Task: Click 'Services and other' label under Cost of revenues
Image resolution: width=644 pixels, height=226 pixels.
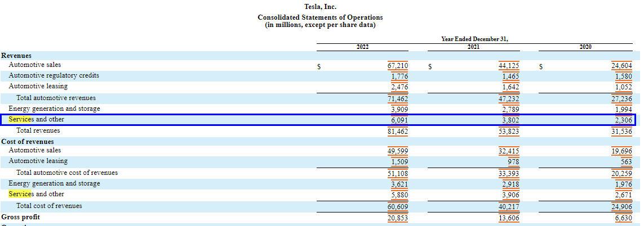Action: [x=37, y=194]
